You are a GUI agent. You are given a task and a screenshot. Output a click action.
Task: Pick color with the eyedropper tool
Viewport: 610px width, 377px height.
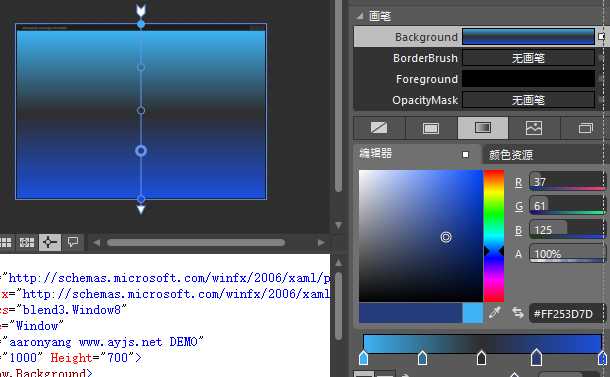(x=494, y=312)
